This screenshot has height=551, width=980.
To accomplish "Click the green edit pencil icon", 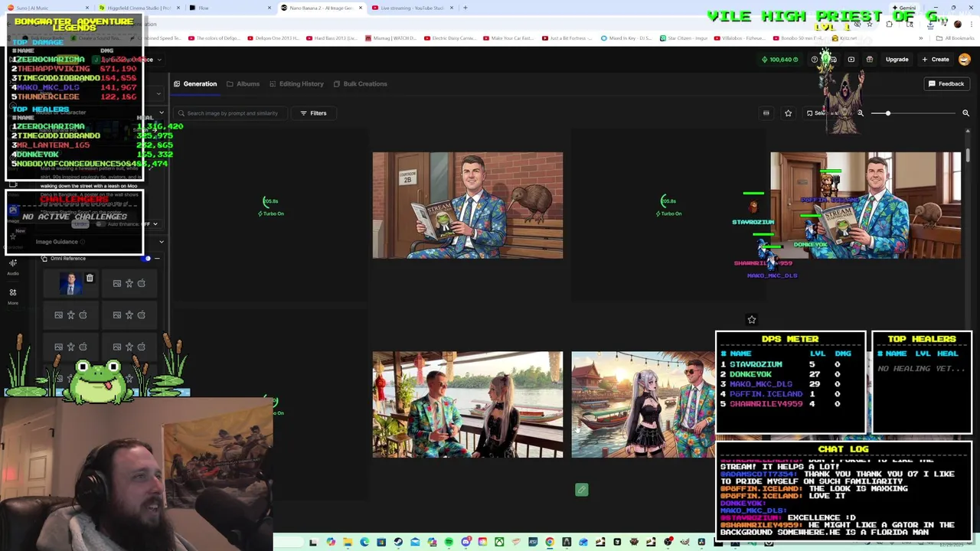I will [582, 490].
